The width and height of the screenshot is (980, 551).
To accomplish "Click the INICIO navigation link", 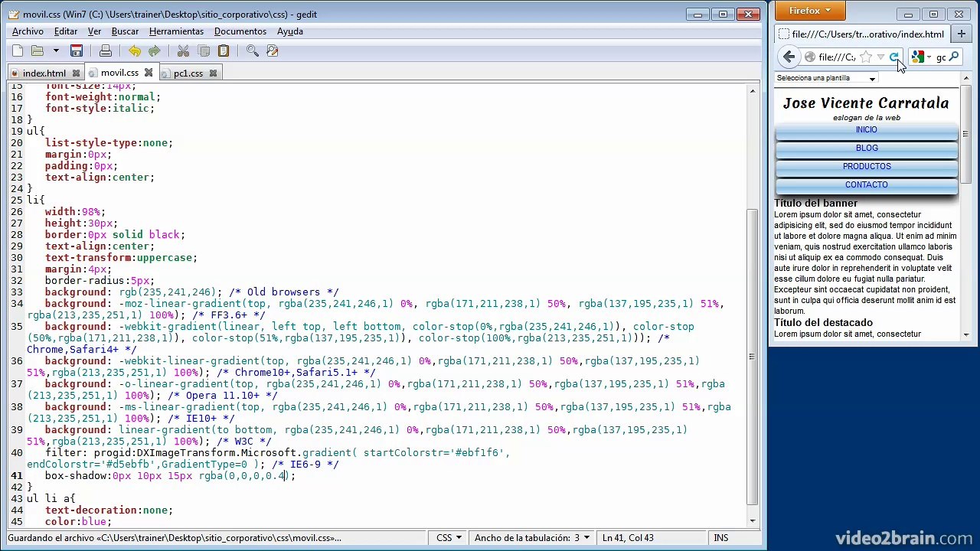I will pos(867,130).
